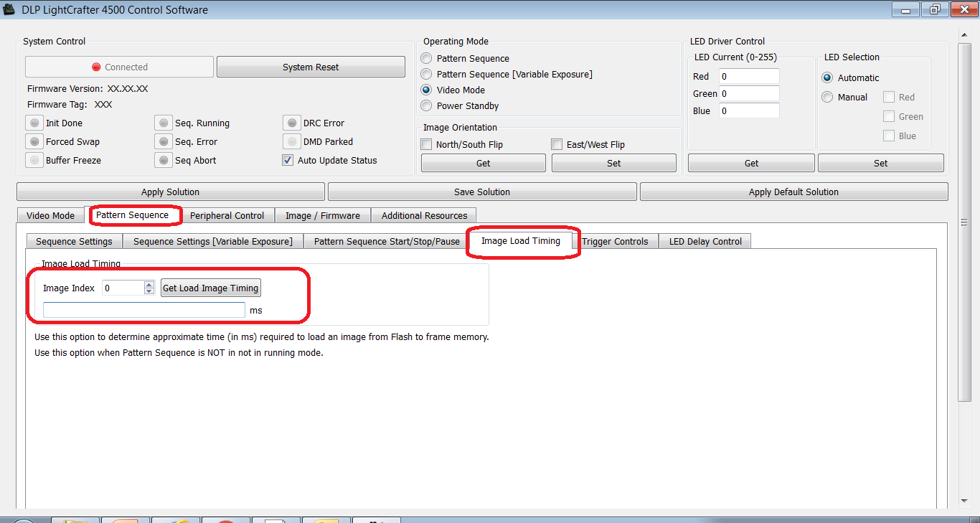Click the Seq. Error status indicator
980x523 pixels.
coord(164,141)
